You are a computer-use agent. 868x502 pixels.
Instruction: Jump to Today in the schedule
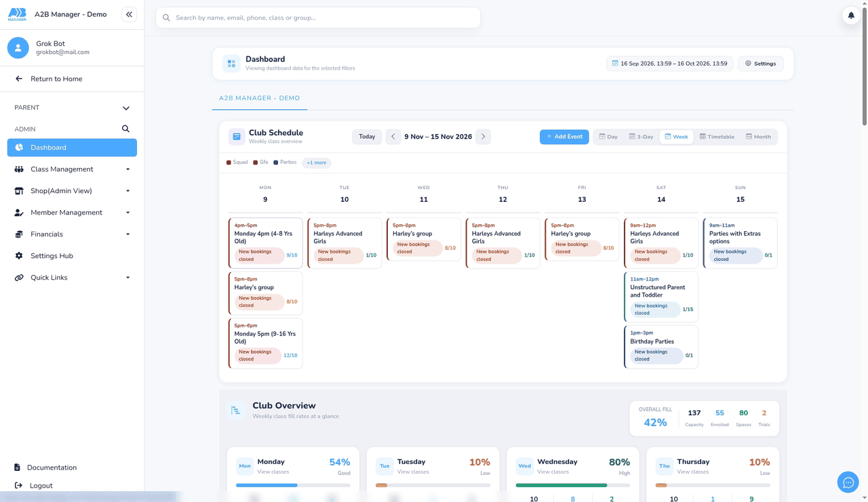pyautogui.click(x=367, y=137)
